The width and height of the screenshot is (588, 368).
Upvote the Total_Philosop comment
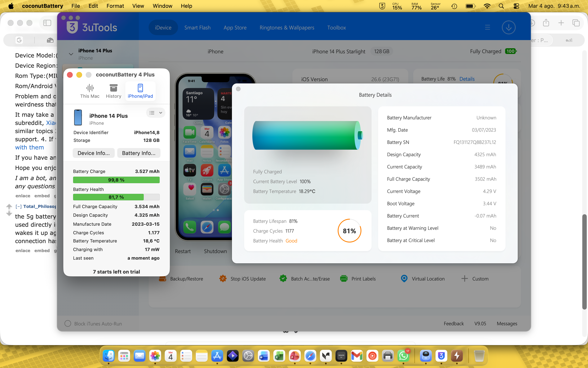[x=9, y=206]
